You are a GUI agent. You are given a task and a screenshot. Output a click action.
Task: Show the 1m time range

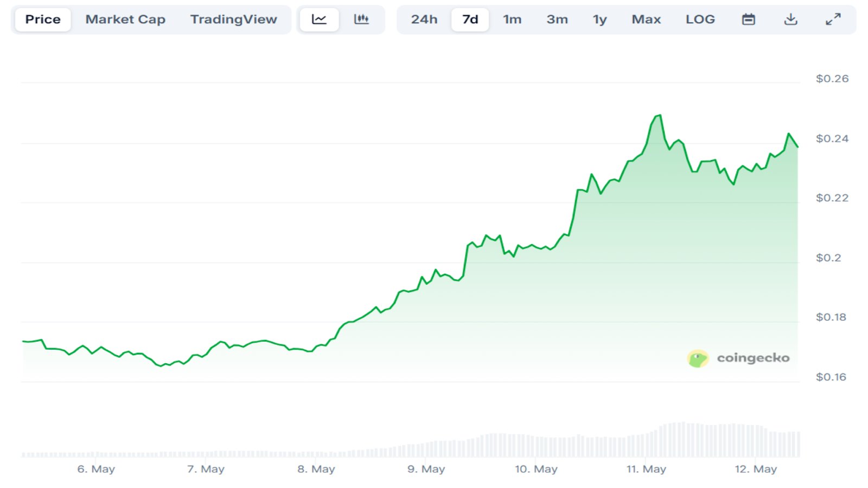(x=512, y=20)
